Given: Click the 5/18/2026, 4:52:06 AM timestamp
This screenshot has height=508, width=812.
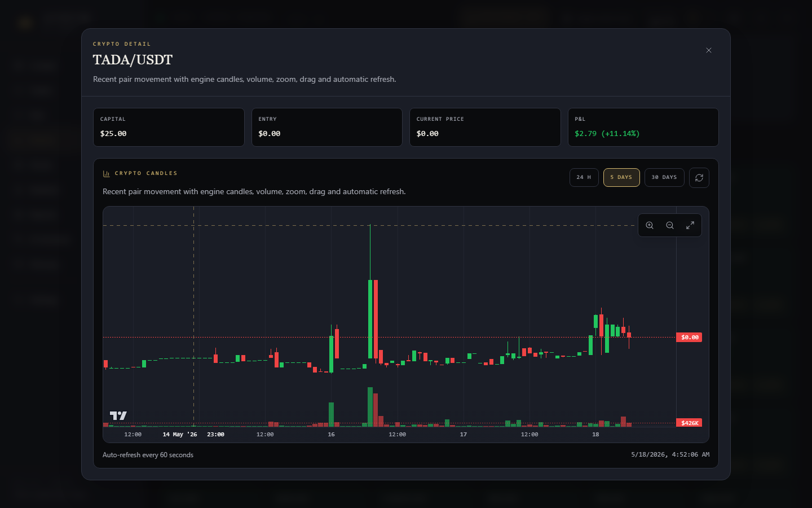Looking at the screenshot, I should (670, 454).
